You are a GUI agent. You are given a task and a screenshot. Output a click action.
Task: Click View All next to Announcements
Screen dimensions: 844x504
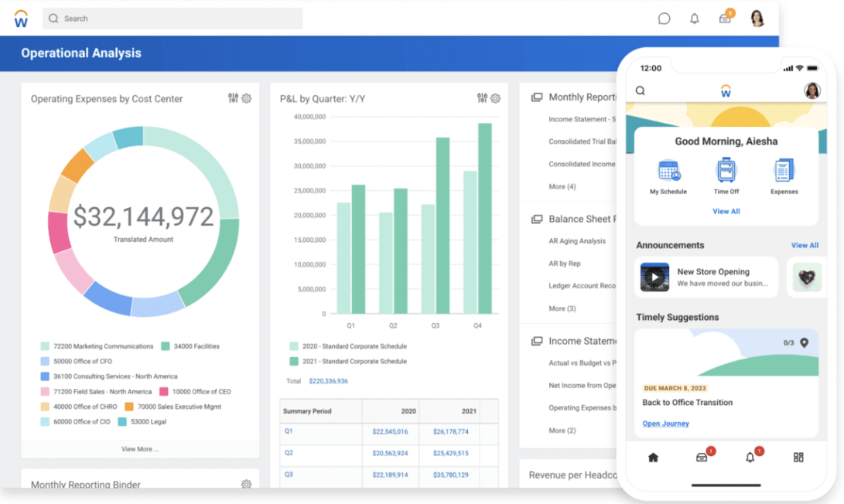(x=805, y=245)
